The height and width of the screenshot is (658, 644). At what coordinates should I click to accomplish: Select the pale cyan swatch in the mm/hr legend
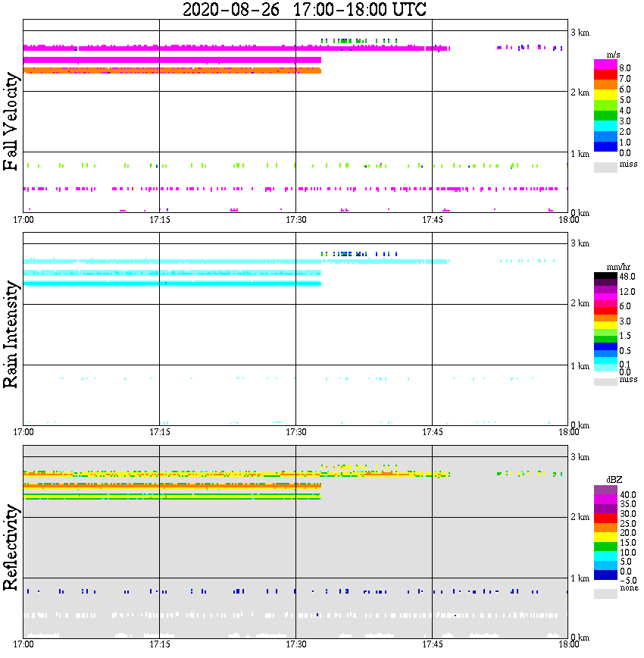pyautogui.click(x=605, y=368)
